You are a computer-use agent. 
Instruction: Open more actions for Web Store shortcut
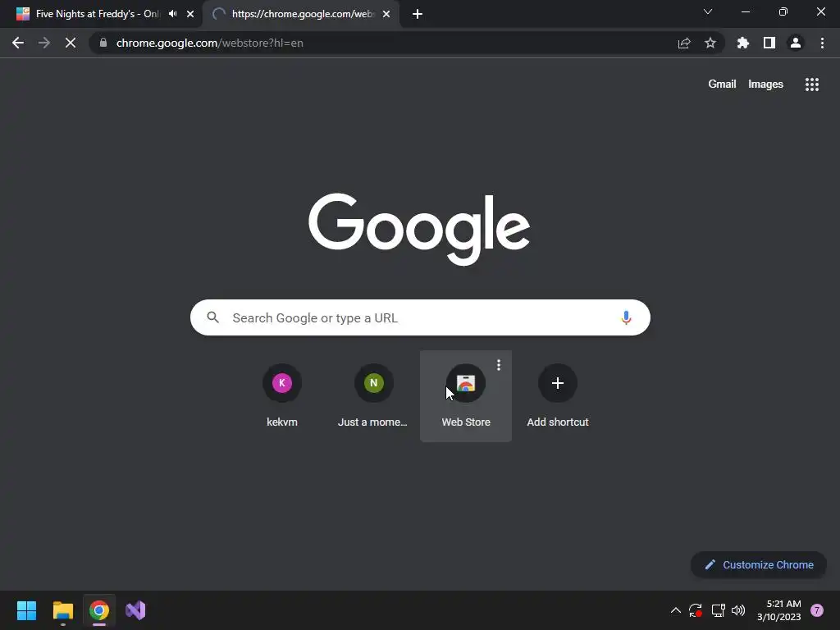(x=499, y=365)
